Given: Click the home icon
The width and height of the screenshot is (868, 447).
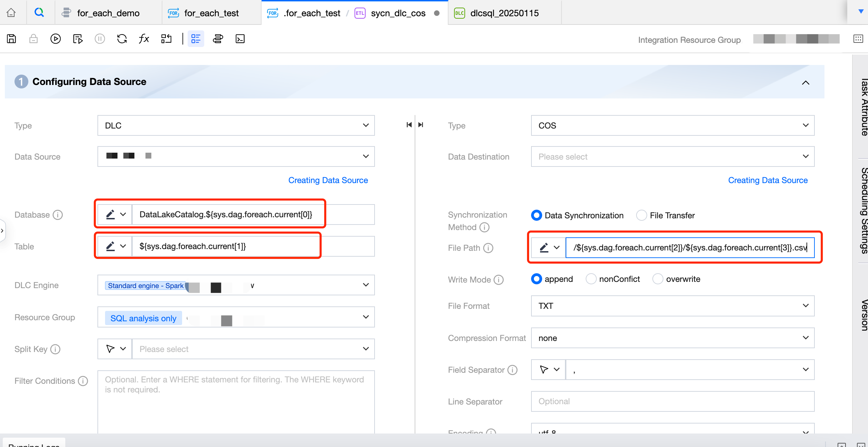Looking at the screenshot, I should [11, 13].
